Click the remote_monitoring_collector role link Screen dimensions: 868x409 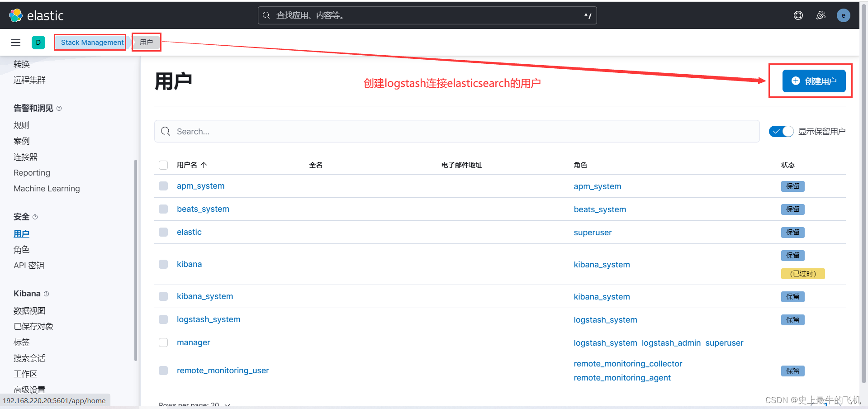tap(628, 364)
